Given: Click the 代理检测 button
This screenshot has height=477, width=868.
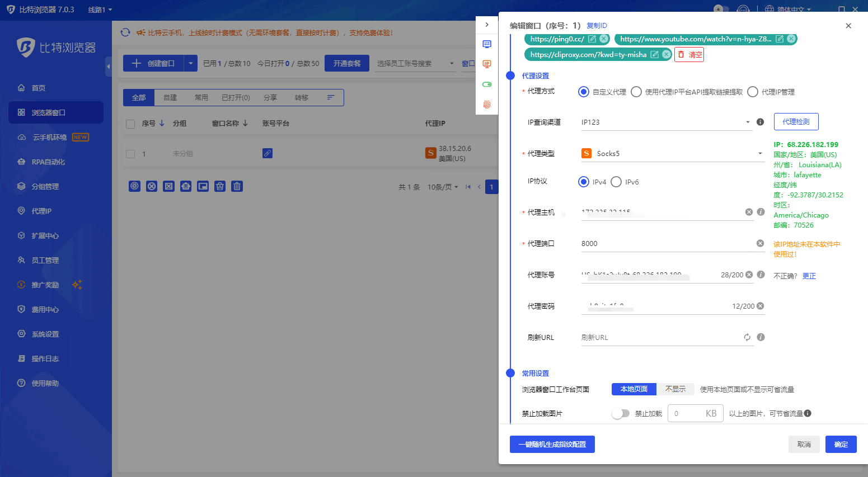Looking at the screenshot, I should (x=796, y=121).
